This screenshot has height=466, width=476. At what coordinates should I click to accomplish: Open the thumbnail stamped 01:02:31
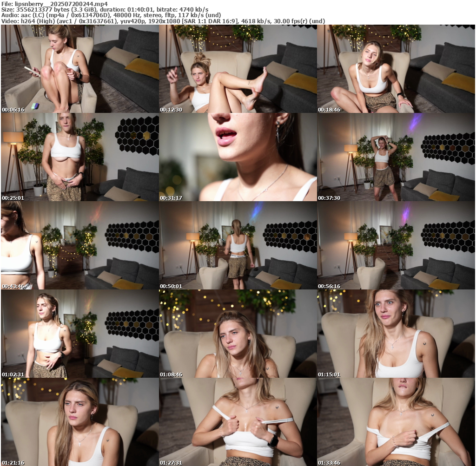pyautogui.click(x=80, y=334)
